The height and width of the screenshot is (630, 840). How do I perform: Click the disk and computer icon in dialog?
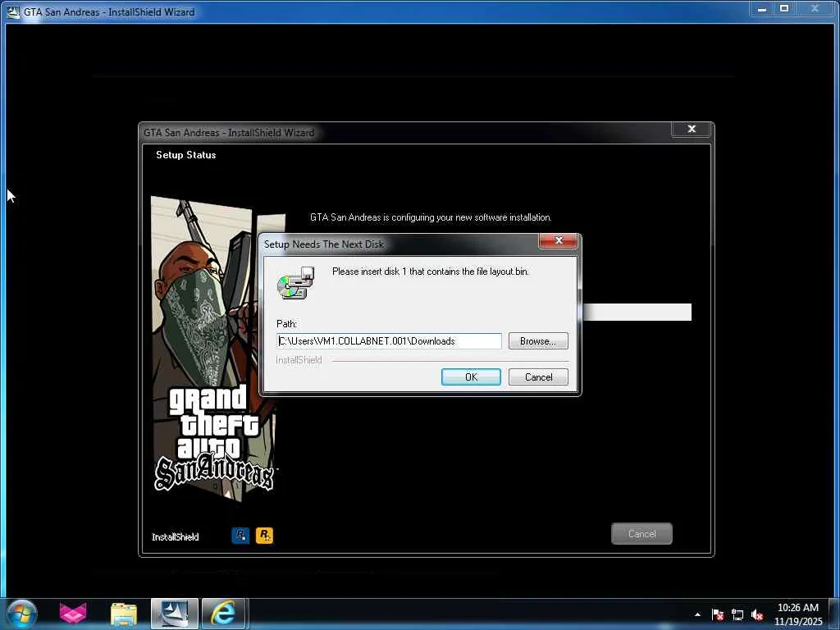tap(295, 283)
